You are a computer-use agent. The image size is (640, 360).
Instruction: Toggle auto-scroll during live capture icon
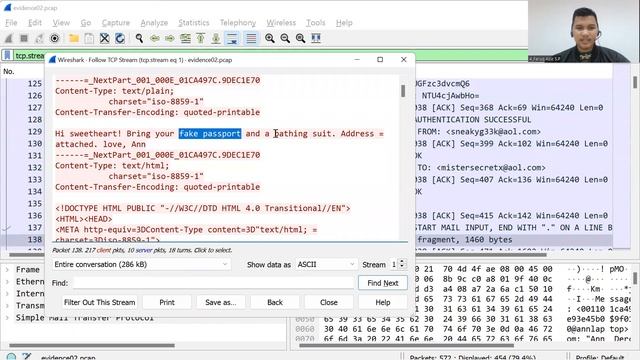(x=232, y=38)
